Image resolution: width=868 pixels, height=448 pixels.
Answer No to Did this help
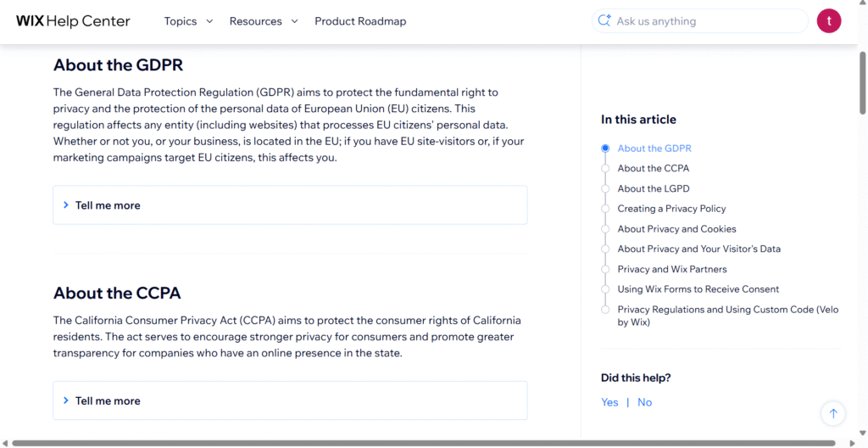[x=645, y=402]
